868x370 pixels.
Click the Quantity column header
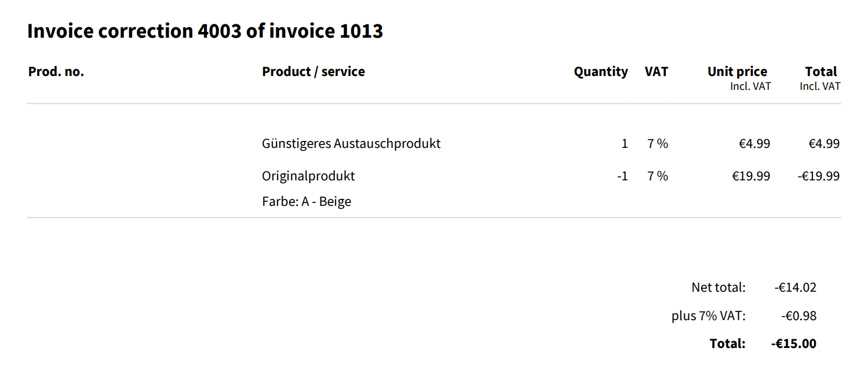coord(601,72)
